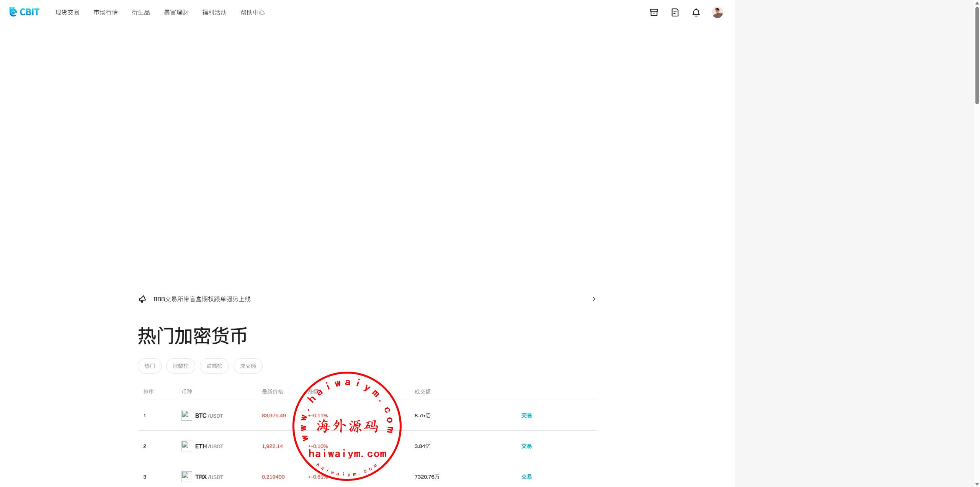
Task: Click 交易 link for BTC row
Action: click(526, 415)
